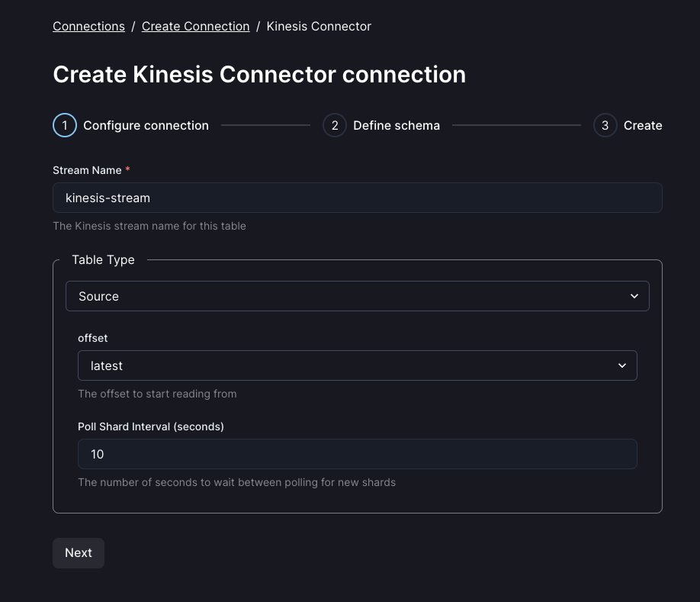700x602 pixels.
Task: Click the Table Type section label
Action: [x=103, y=259]
